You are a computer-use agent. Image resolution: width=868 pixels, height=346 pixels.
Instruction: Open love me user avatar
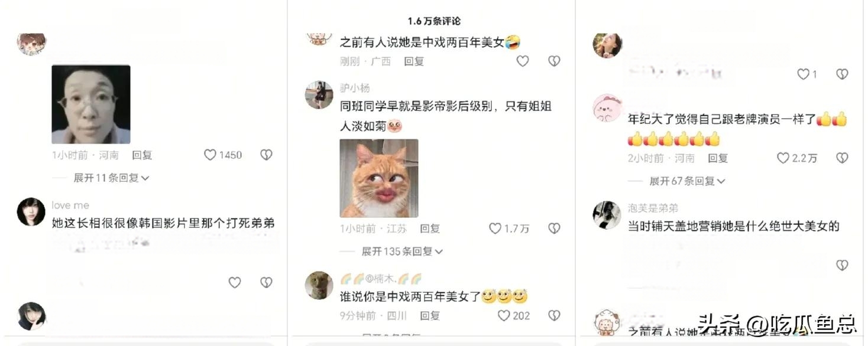[31, 212]
